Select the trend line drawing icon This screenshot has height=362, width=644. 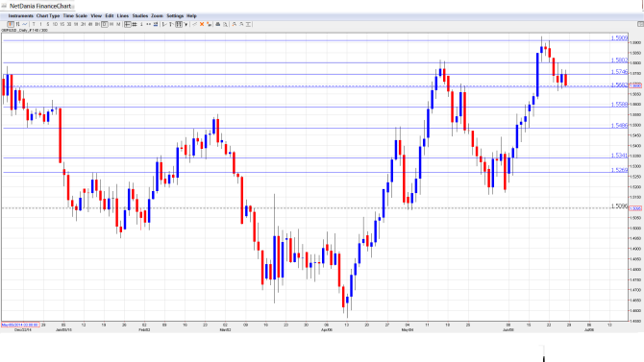coord(194,25)
